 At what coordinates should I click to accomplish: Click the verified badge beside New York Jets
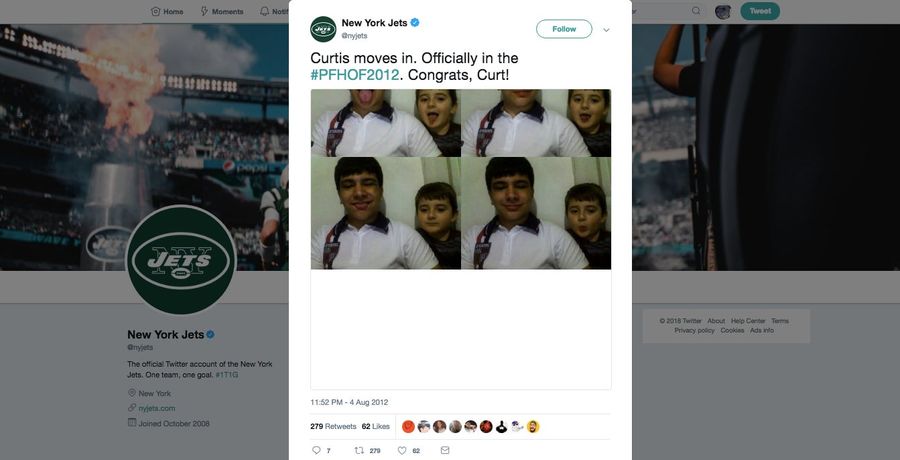pos(415,23)
